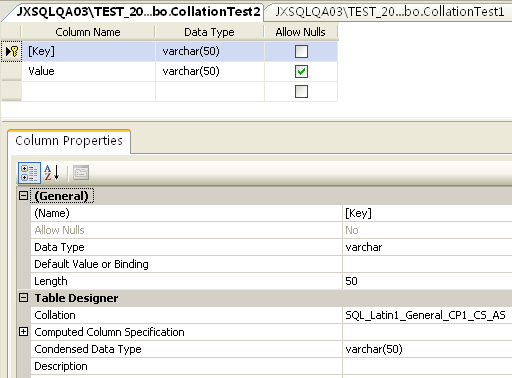512x378 pixels.
Task: Click the Value column name cell
Action: [x=88, y=71]
